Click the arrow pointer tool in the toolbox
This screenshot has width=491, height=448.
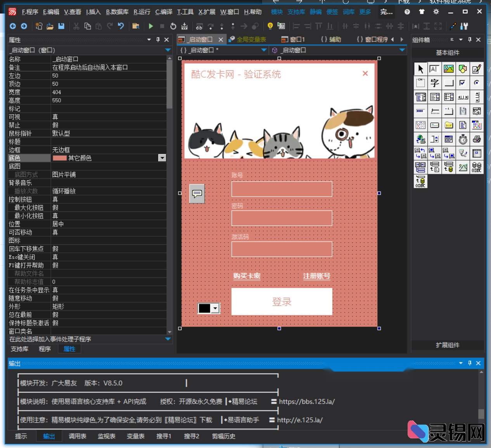coord(421,69)
